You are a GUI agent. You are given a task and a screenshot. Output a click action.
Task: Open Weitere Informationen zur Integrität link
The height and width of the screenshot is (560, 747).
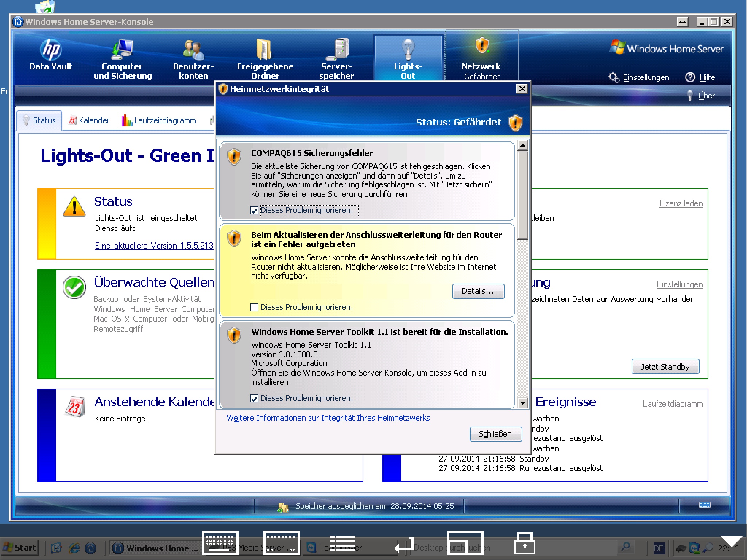[328, 418]
